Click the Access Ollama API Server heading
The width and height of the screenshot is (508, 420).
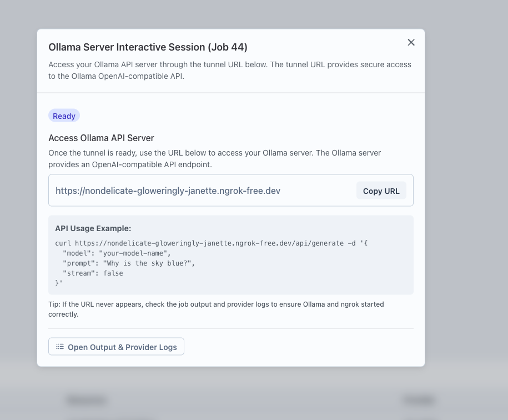[x=101, y=138]
